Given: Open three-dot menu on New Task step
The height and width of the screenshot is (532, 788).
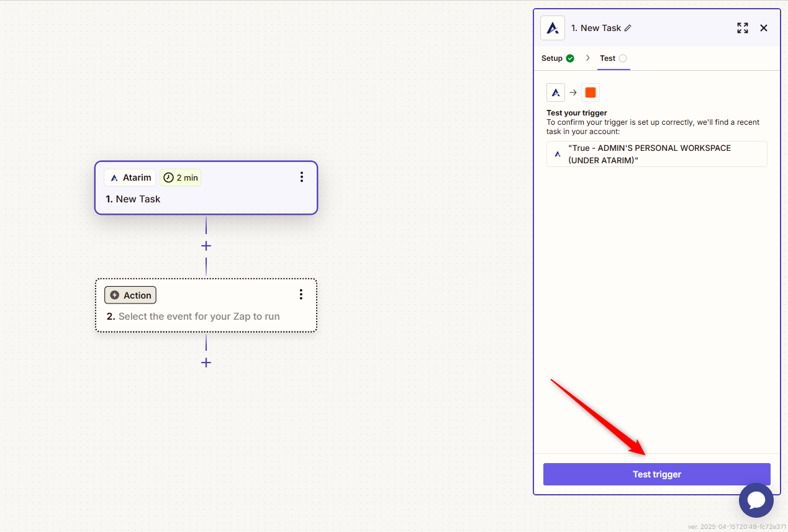Looking at the screenshot, I should point(302,178).
